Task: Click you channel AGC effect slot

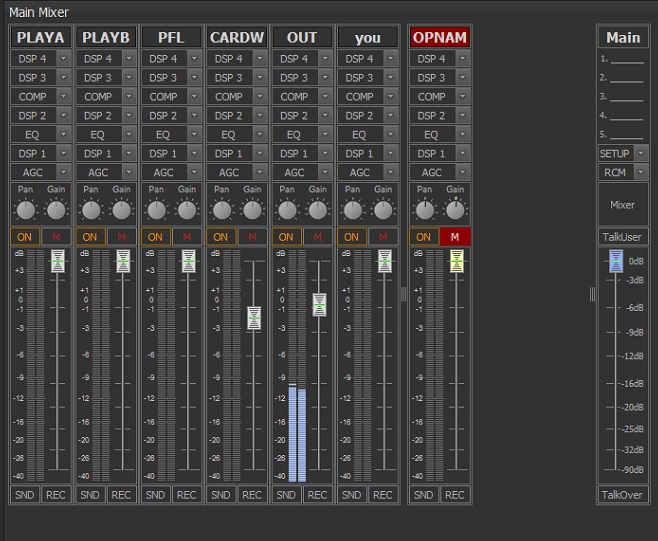Action: [x=361, y=172]
